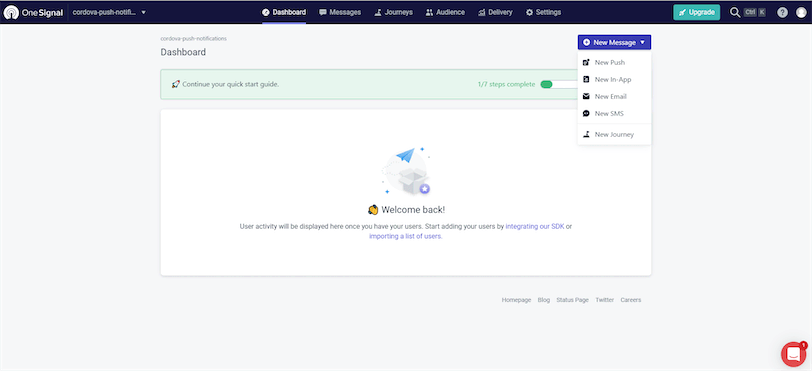Select New Journey from the menu
This screenshot has width=812, height=371.
click(x=614, y=134)
